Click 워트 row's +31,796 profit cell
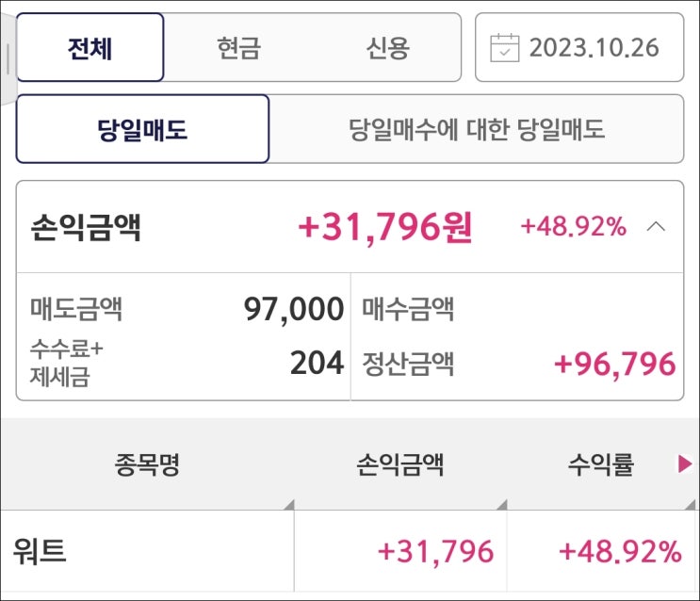Viewport: 700px width, 601px height. point(435,552)
